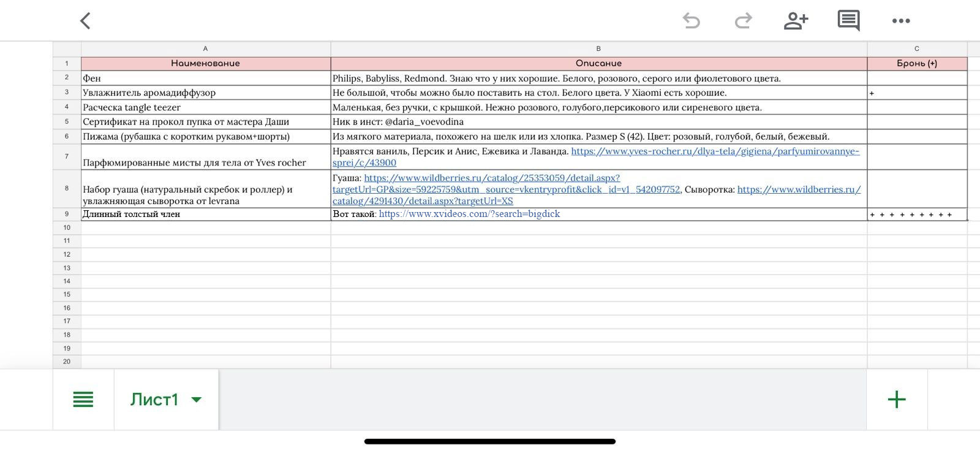Screen dimensions: 980x453
Task: Select the single plus cell in row 3
Action: (917, 93)
